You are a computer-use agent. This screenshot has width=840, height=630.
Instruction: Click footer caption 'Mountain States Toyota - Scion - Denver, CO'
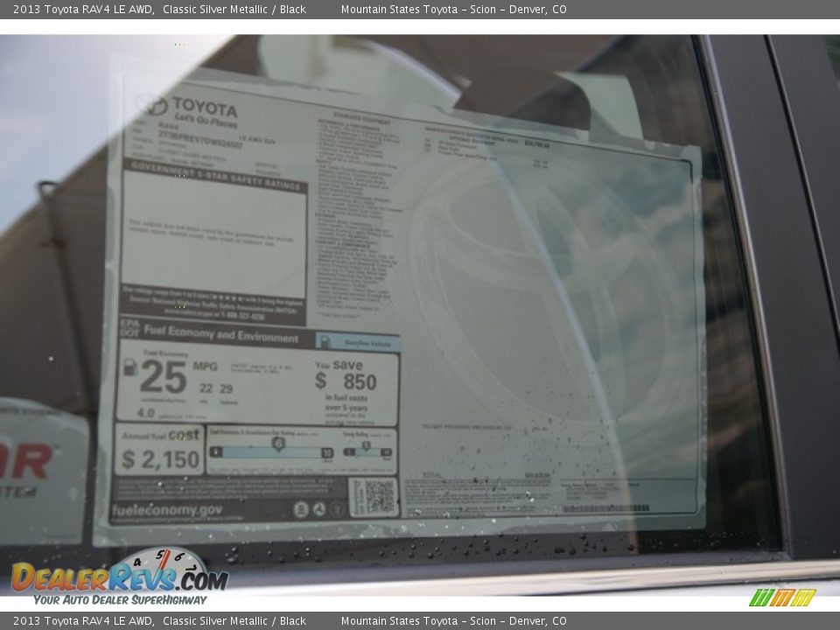pos(453,621)
